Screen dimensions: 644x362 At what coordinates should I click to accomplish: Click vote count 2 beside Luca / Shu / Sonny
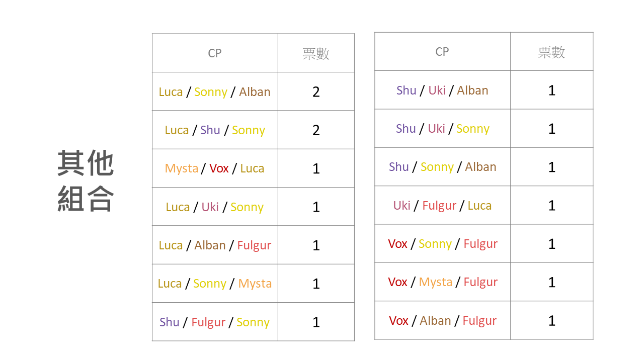tap(316, 130)
